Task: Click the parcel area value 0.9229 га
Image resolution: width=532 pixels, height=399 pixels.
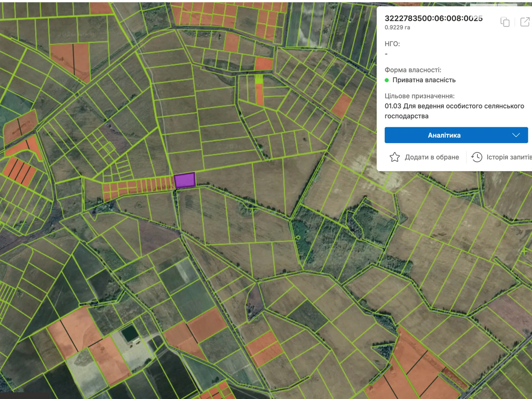Action: (397, 28)
